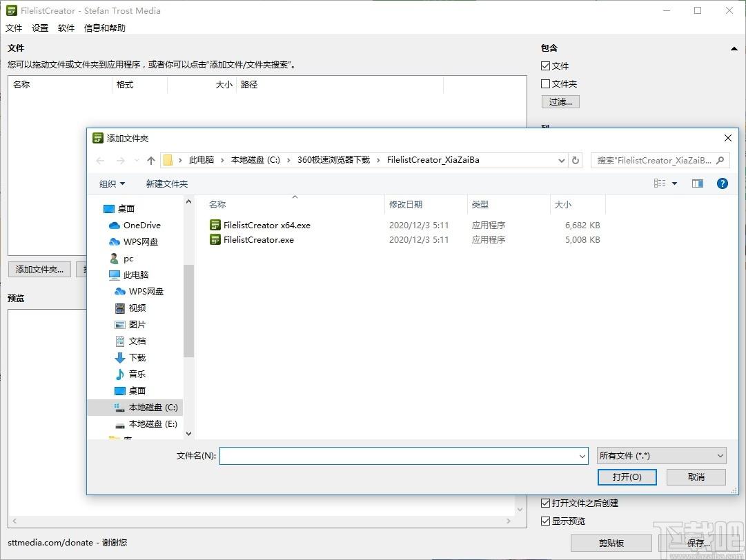Open the address bar history dropdown

pos(562,160)
